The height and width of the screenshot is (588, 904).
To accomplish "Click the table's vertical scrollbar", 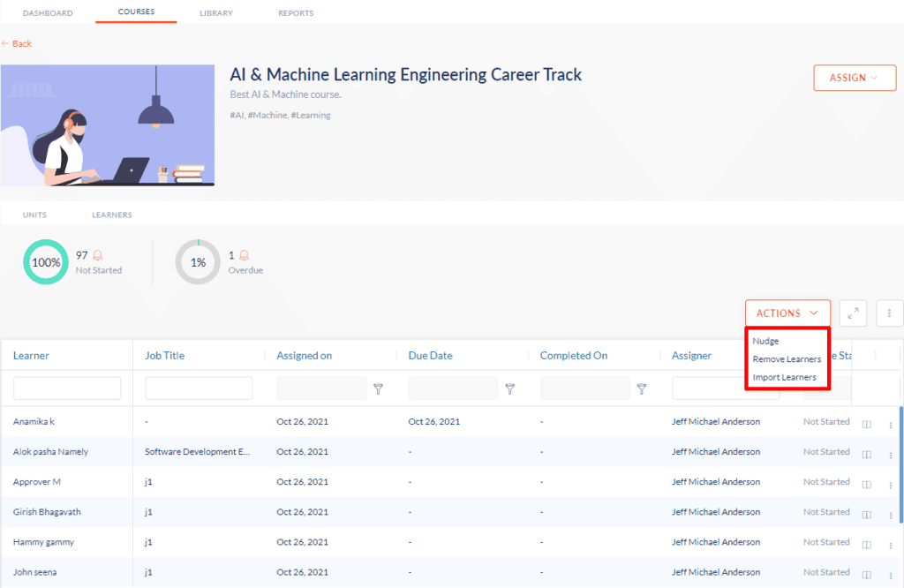I will pos(901,464).
